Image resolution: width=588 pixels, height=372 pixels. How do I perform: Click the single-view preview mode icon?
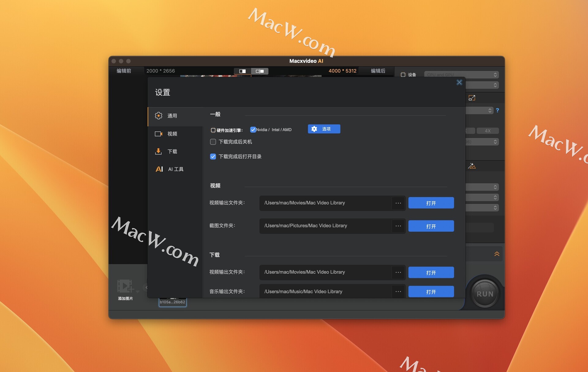[x=242, y=71]
